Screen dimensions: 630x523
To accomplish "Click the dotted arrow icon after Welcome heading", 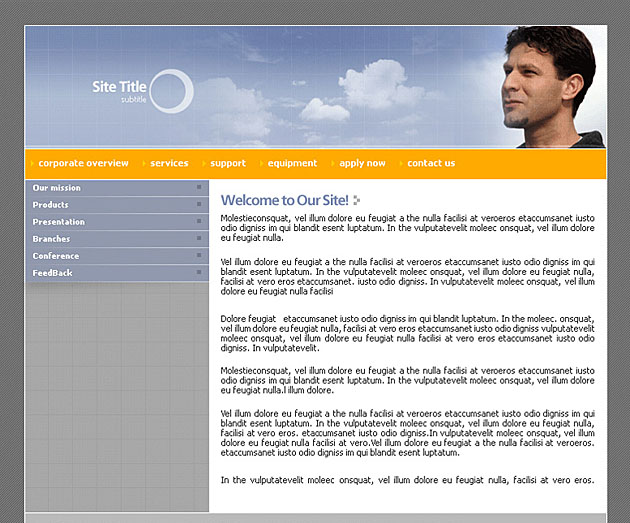I will pyautogui.click(x=356, y=200).
